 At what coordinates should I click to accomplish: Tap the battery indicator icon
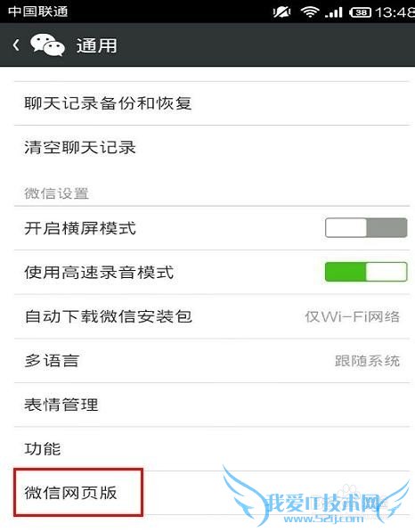point(361,12)
